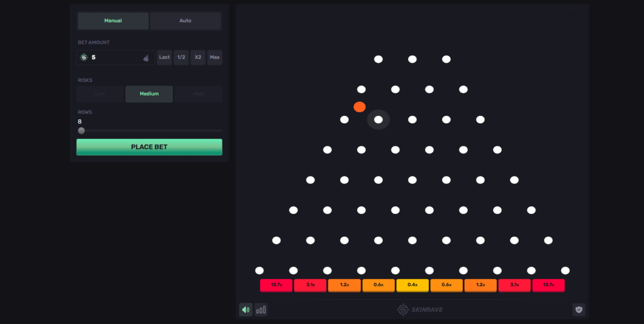Image resolution: width=644 pixels, height=324 pixels.
Task: Open the statistics bar chart icon
Action: (x=261, y=309)
